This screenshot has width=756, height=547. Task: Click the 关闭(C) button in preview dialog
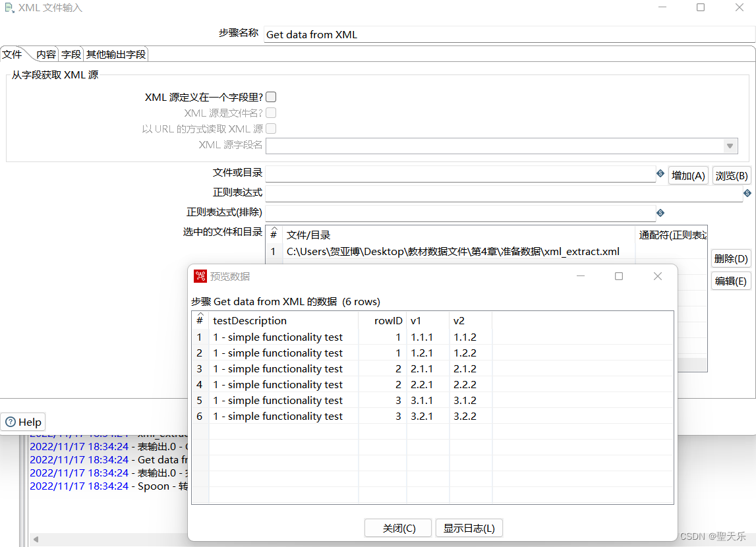[x=397, y=528]
